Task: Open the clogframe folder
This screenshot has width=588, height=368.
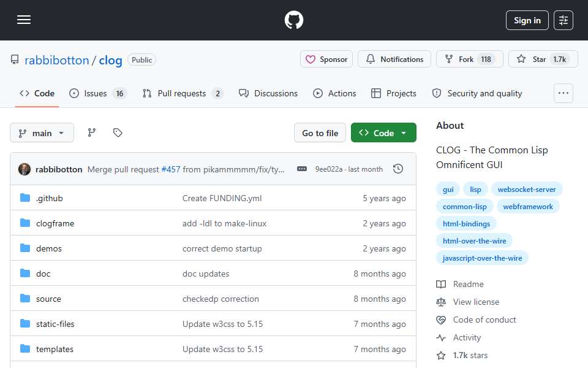Action: point(55,223)
